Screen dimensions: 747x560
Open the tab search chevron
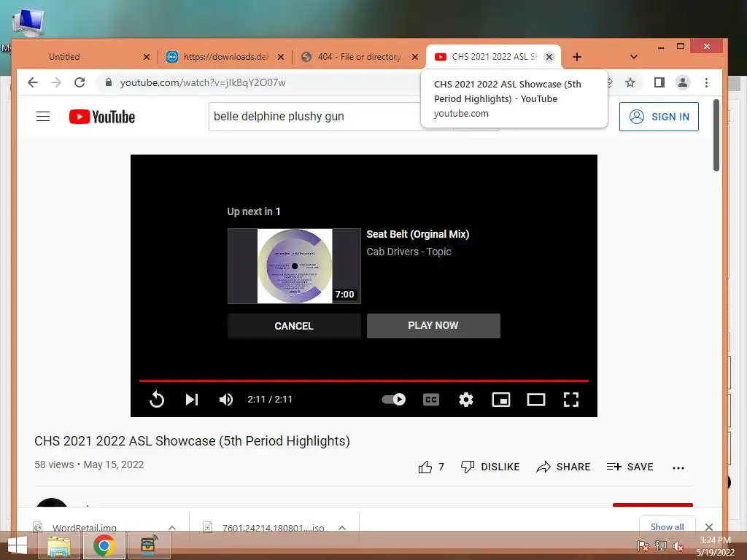[634, 57]
